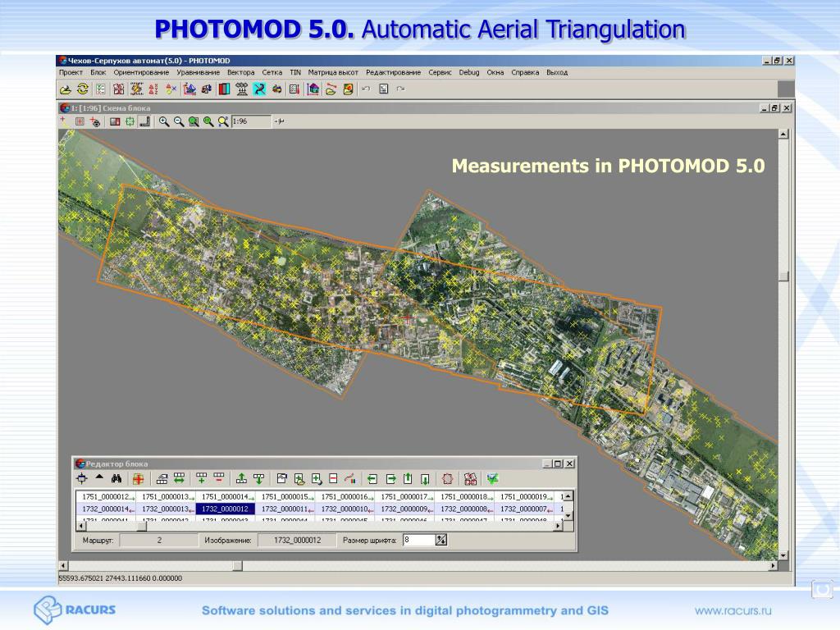
Task: Click the document page icon between undo and redo
Action: 384,89
